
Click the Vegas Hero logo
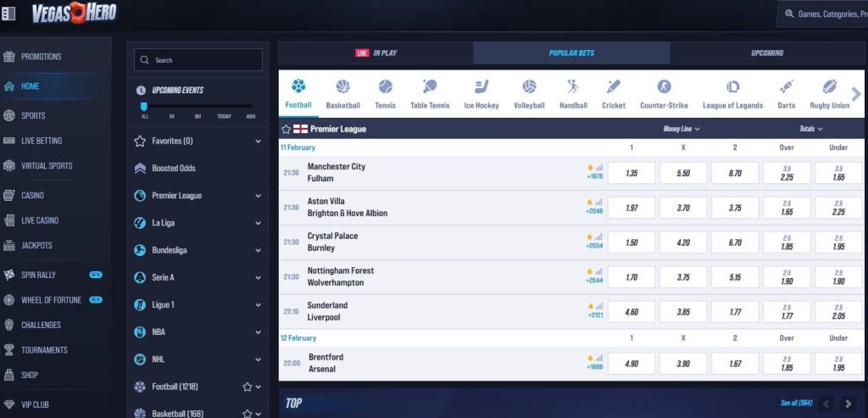[x=74, y=13]
